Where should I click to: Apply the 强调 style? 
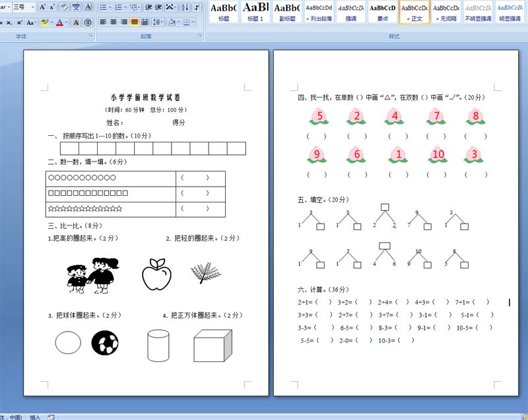point(351,11)
